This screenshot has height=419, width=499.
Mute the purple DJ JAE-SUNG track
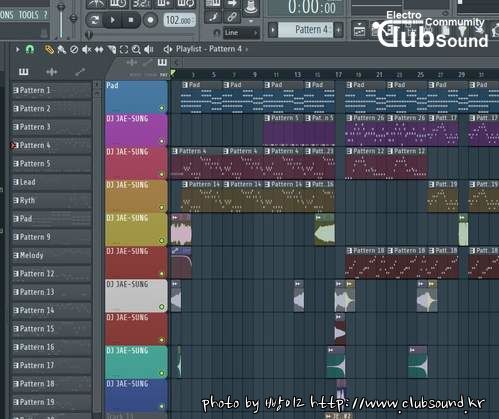[162, 141]
